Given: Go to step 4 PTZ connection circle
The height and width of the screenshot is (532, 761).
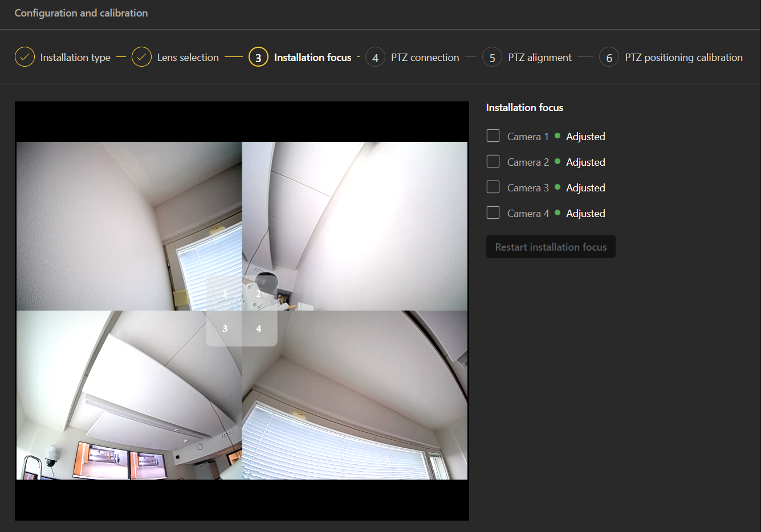Looking at the screenshot, I should (x=375, y=57).
